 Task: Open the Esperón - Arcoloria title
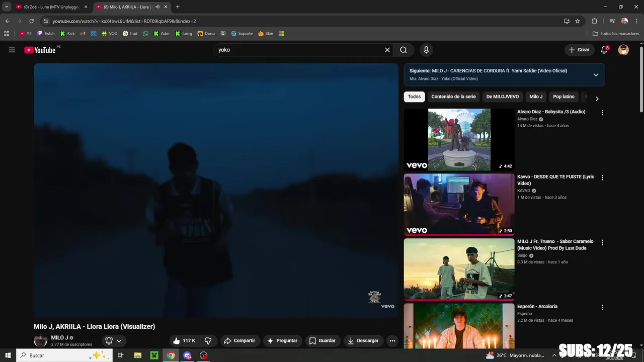click(537, 306)
